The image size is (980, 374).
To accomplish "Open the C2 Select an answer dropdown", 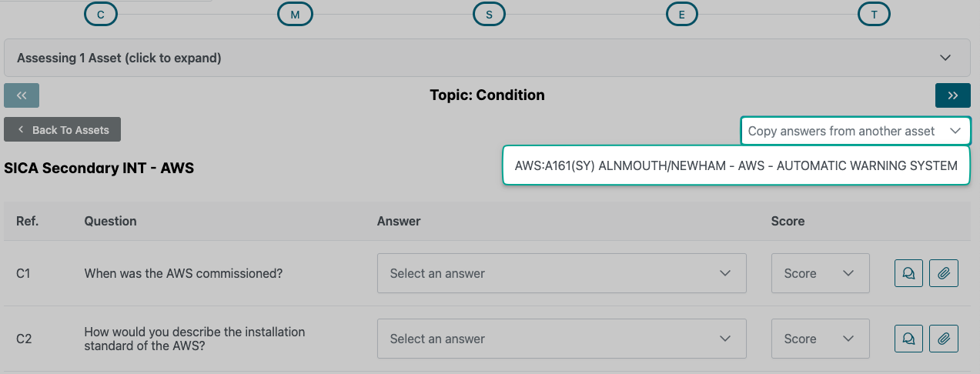I will [561, 339].
